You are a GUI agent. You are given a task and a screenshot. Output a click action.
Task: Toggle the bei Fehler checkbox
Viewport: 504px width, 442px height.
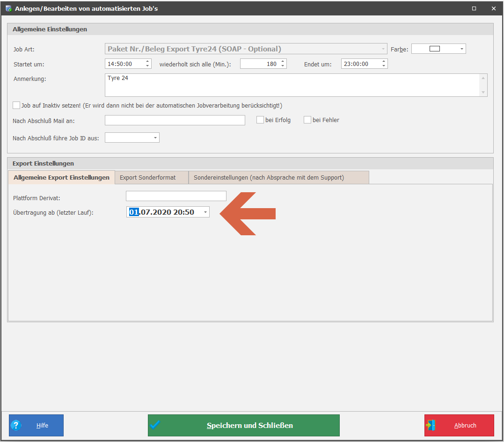point(307,120)
